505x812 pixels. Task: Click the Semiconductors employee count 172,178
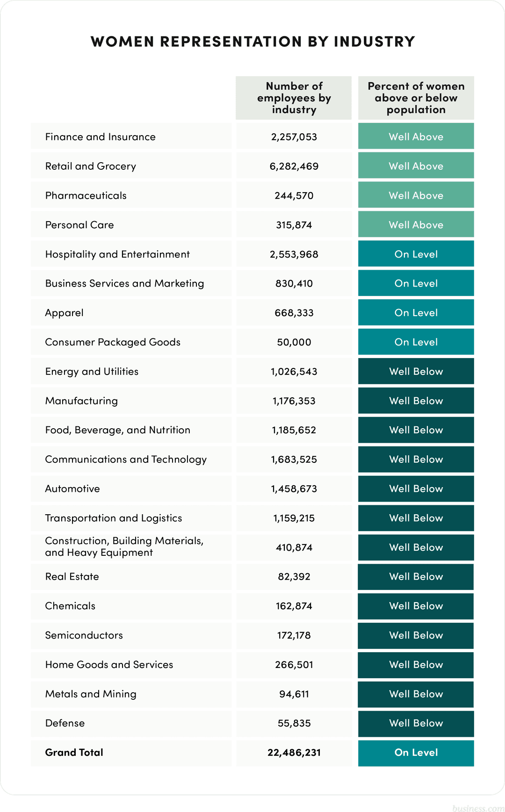click(x=294, y=635)
